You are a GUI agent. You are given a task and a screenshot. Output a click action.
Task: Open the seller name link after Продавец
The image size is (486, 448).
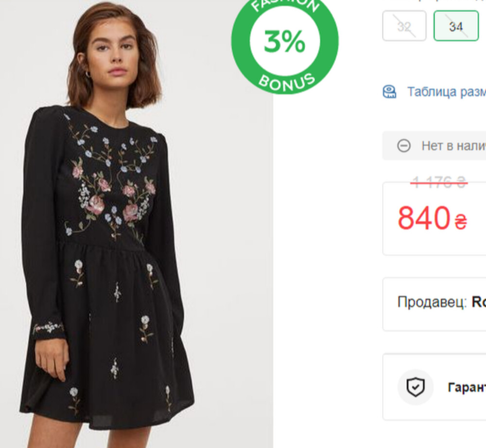click(479, 302)
